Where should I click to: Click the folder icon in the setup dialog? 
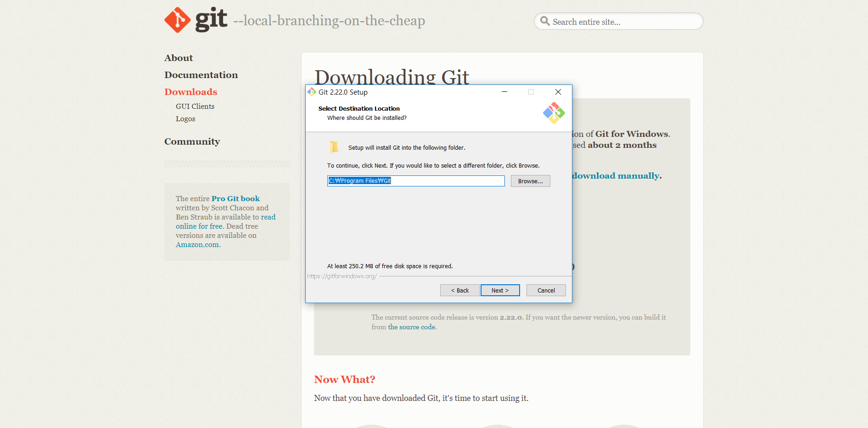tap(334, 147)
